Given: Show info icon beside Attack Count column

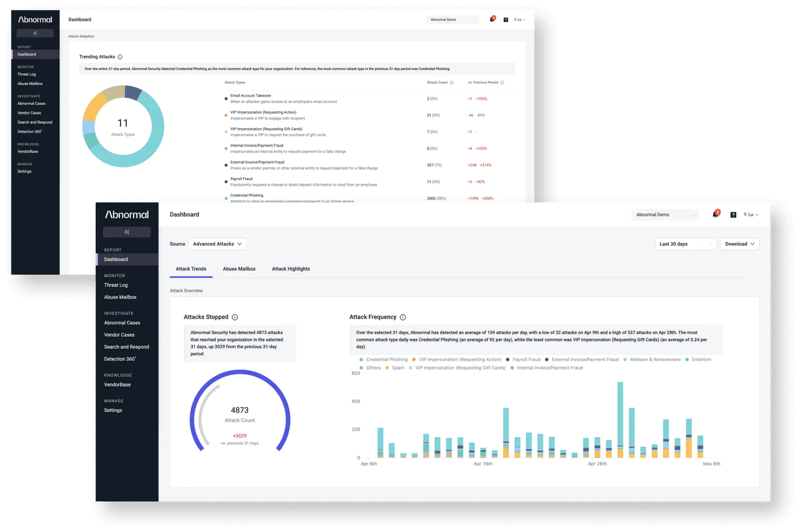Looking at the screenshot, I should (452, 82).
